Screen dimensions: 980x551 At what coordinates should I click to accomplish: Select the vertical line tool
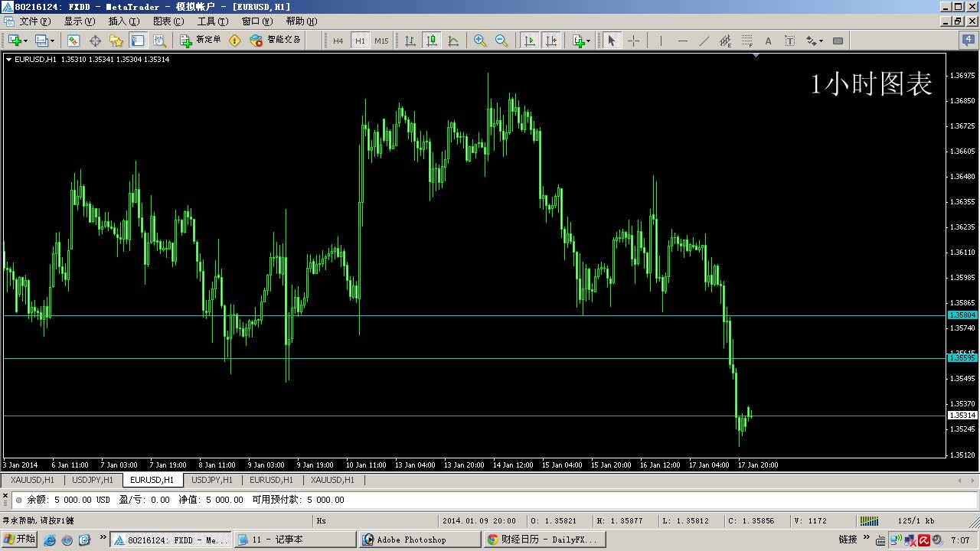coord(661,41)
